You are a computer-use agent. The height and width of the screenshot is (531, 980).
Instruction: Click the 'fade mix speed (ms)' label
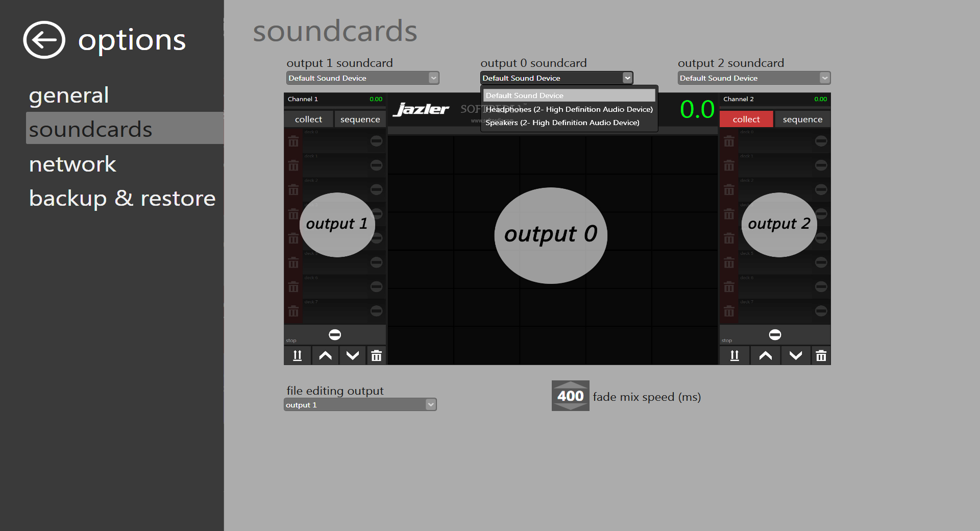647,397
